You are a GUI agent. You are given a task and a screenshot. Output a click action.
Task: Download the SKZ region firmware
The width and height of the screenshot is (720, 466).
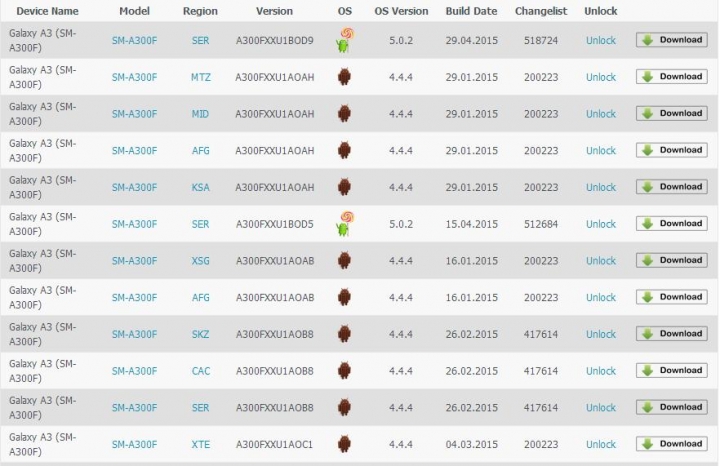tap(672, 334)
